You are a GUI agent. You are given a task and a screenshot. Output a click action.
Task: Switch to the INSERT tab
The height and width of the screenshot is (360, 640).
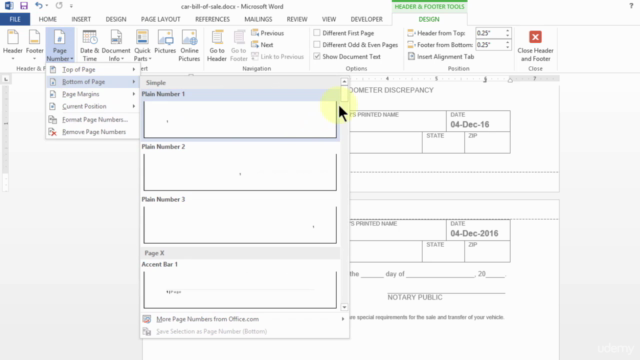pyautogui.click(x=81, y=19)
